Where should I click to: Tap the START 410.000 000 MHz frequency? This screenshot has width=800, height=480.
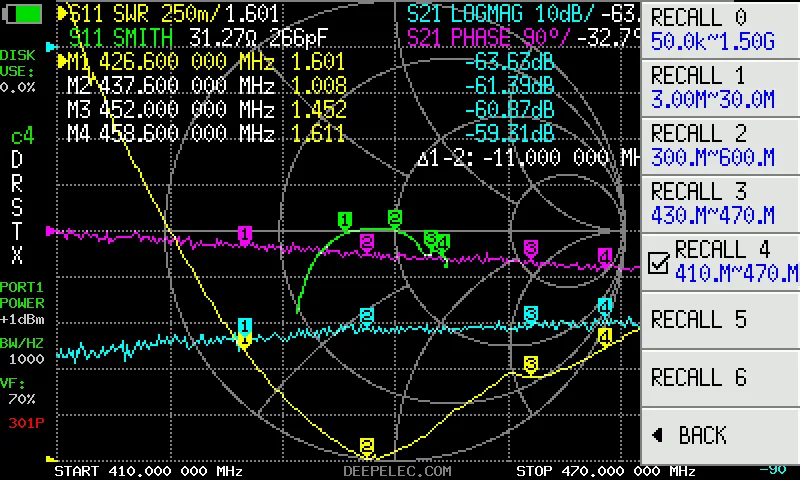click(x=148, y=471)
